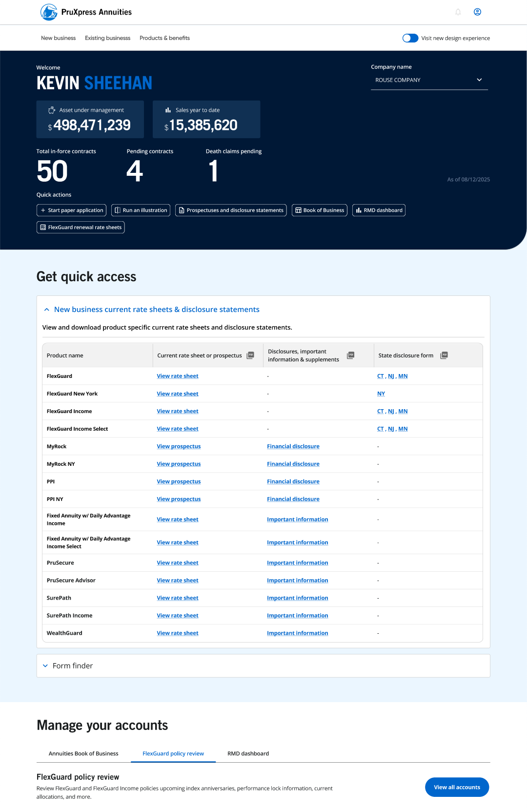
Task: Switch to FlexGuard policy review tab
Action: pos(173,754)
